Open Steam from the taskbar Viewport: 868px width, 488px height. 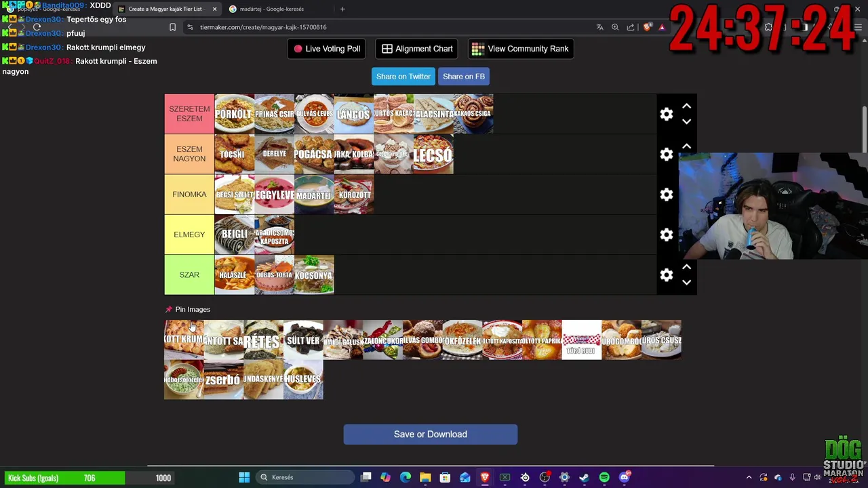584,477
